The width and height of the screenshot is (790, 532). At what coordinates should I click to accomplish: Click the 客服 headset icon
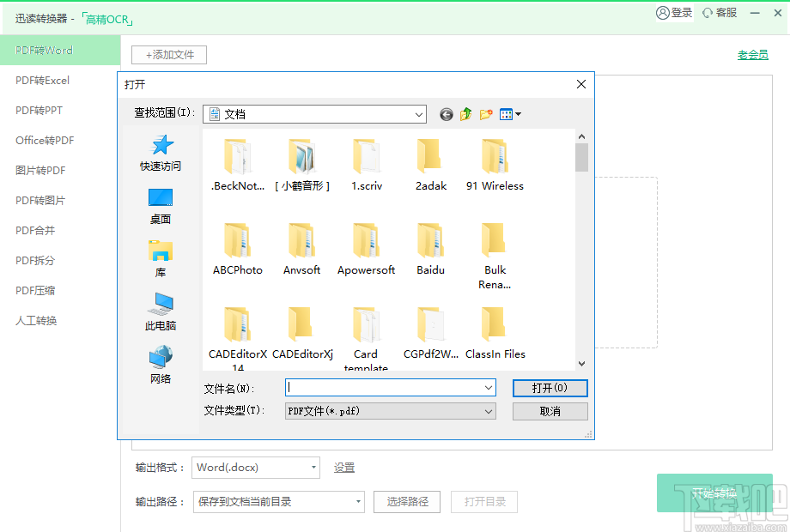[x=707, y=14]
